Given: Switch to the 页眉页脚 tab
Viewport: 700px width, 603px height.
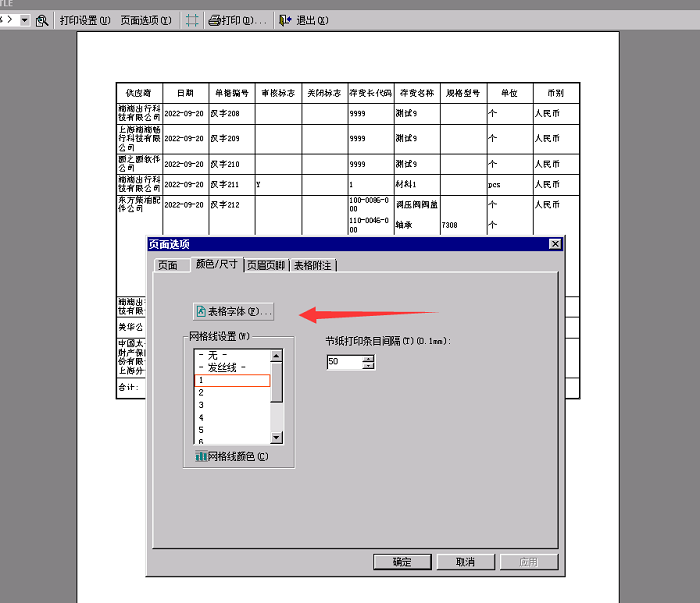Looking at the screenshot, I should [266, 265].
